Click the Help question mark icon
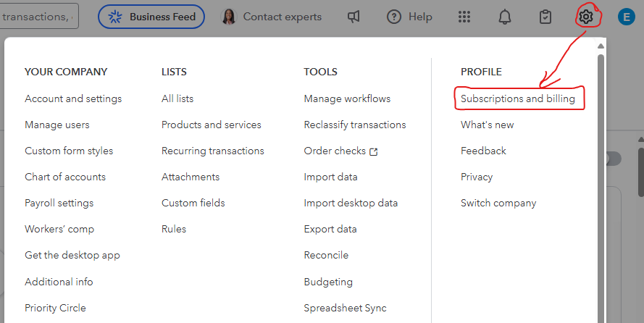644x323 pixels. click(x=394, y=17)
